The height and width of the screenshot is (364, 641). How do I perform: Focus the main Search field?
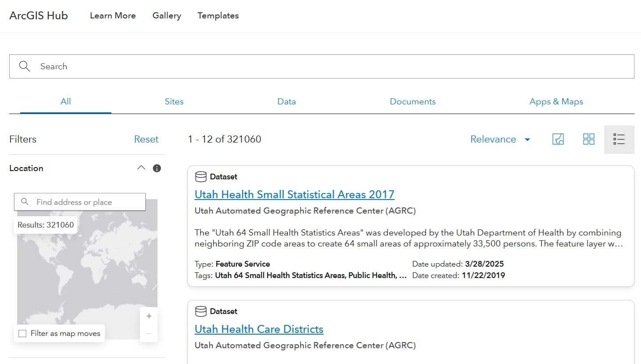[322, 66]
